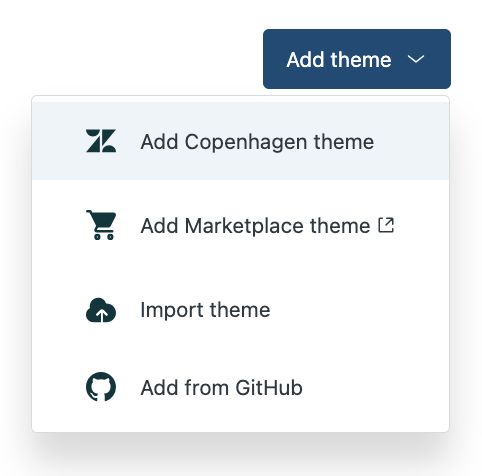The width and height of the screenshot is (482, 476).
Task: Click the "Add theme" button label text
Action: point(339,60)
